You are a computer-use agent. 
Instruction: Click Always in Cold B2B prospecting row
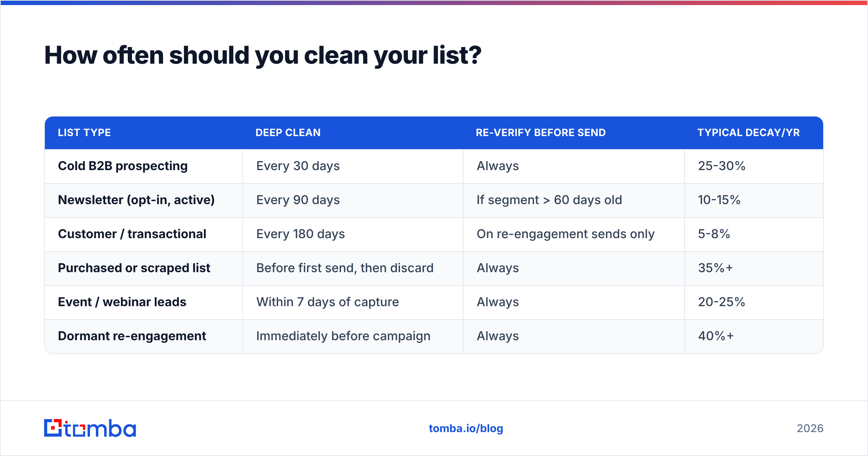[x=498, y=166]
